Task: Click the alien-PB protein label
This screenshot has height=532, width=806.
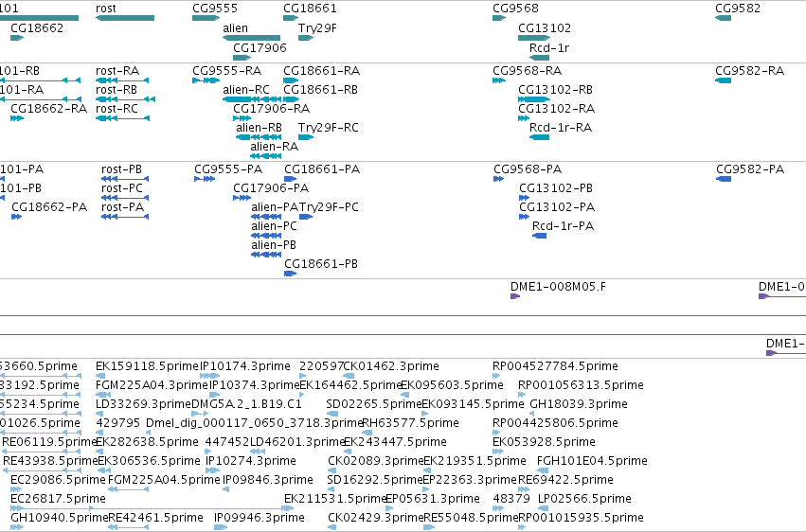Action: tap(274, 245)
